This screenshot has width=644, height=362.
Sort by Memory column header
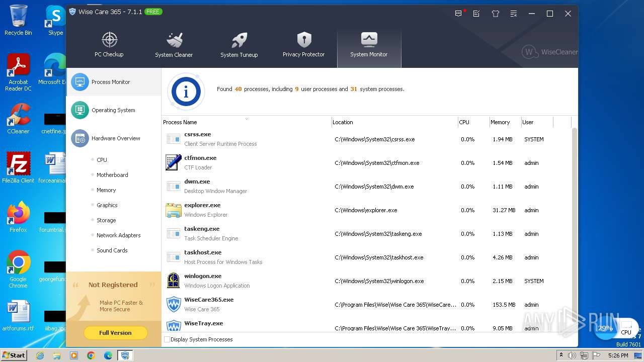pos(505,122)
